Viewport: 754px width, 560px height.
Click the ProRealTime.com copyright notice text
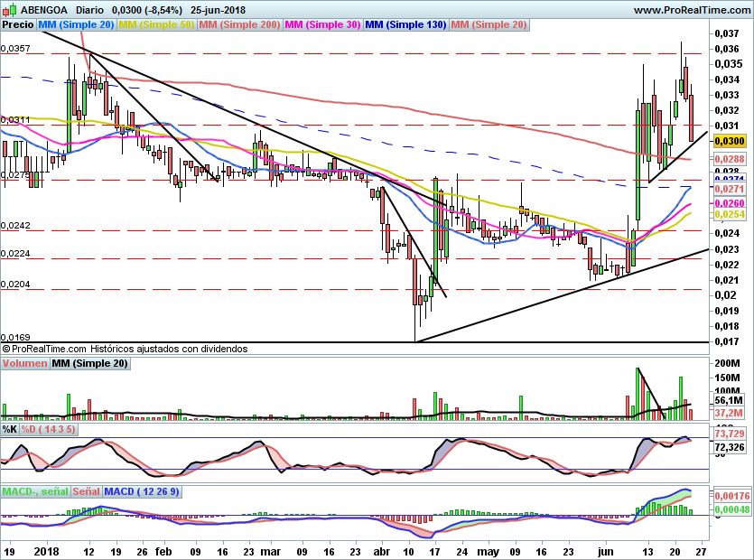pyautogui.click(x=125, y=349)
